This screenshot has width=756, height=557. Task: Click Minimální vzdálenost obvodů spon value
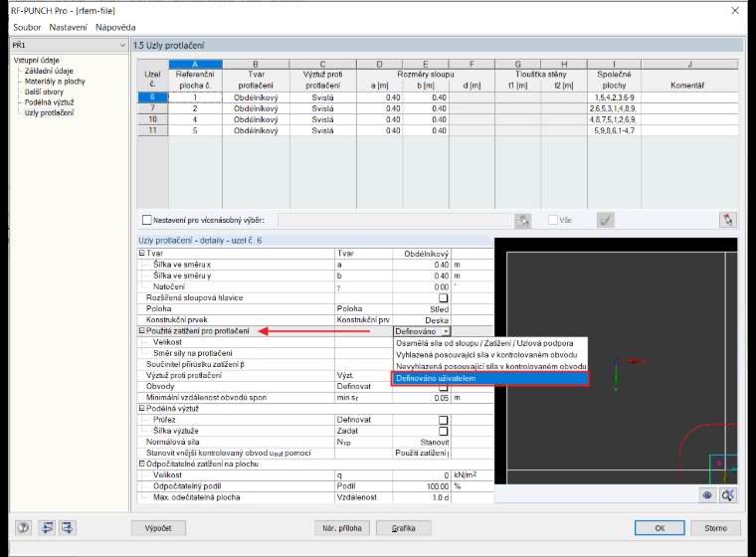pyautogui.click(x=422, y=398)
